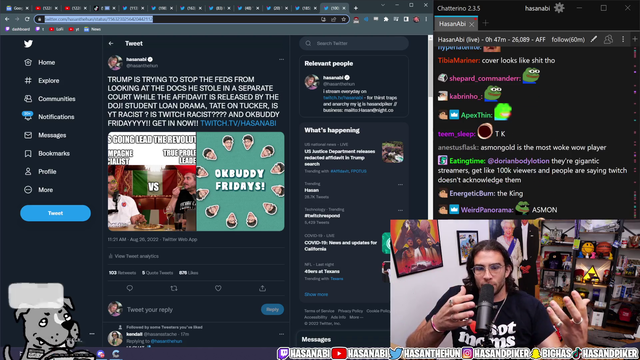Screen dimensions: 640x360
Task: Open Justice Department affidavit trending story
Action: coord(353,158)
